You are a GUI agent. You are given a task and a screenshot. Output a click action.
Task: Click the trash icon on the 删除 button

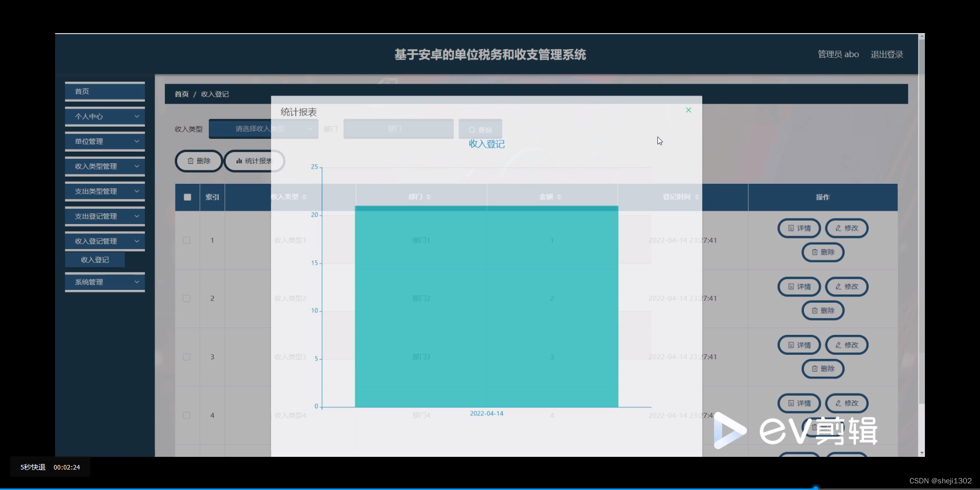coord(191,161)
